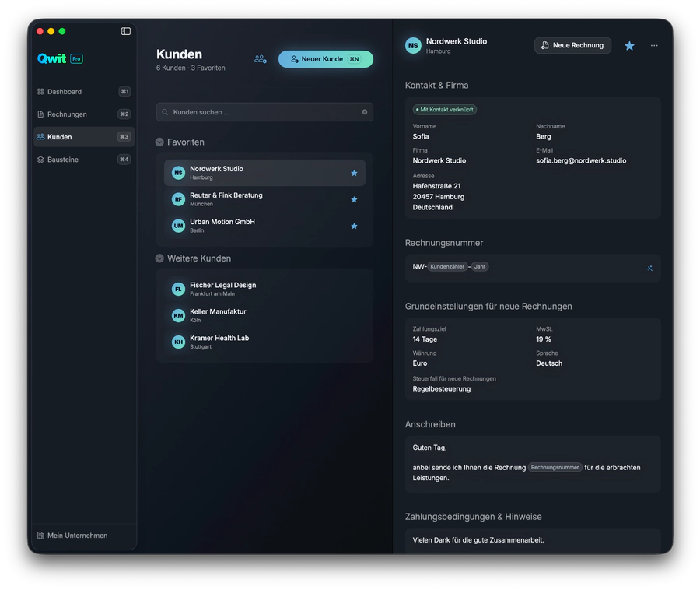Unfavorite Nordwerk Studio in list star
Viewport: 700px width, 590px height.
tap(354, 173)
